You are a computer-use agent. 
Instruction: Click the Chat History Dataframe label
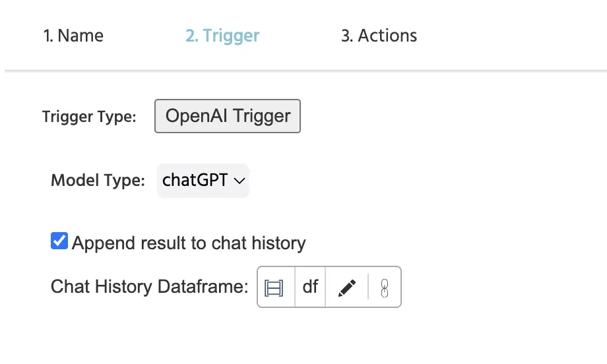149,287
